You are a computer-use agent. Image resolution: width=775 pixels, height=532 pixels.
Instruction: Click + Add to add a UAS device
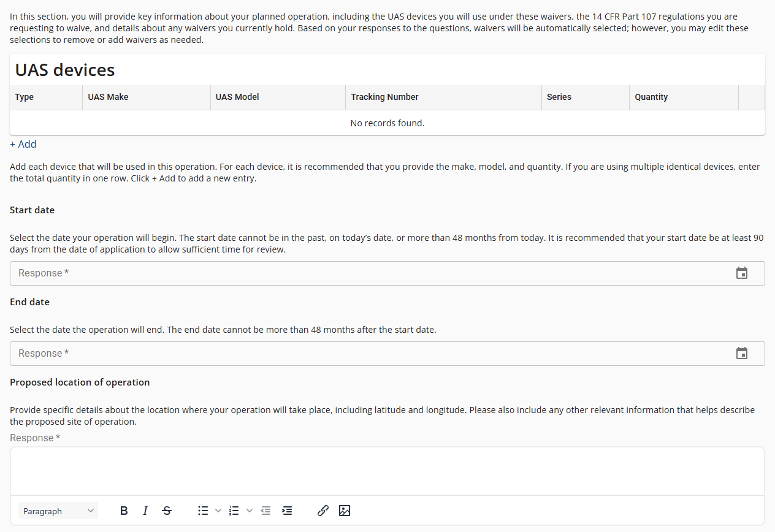click(23, 144)
